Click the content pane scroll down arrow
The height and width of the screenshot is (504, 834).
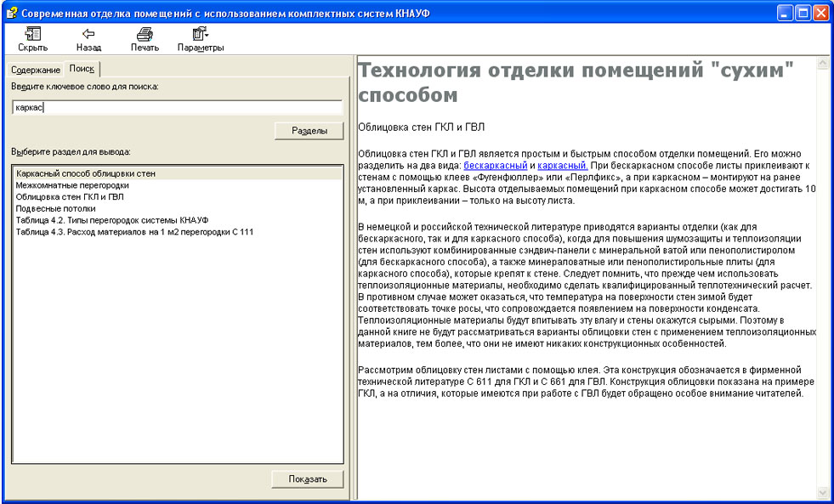coord(821,493)
